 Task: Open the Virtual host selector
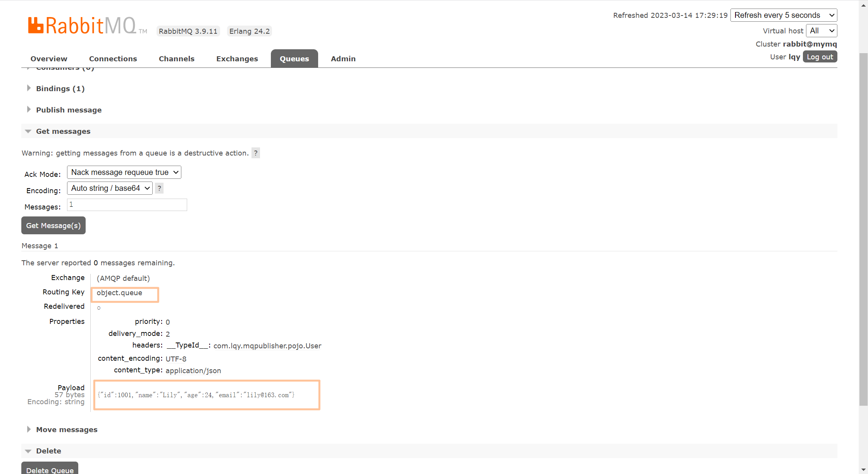click(x=821, y=31)
